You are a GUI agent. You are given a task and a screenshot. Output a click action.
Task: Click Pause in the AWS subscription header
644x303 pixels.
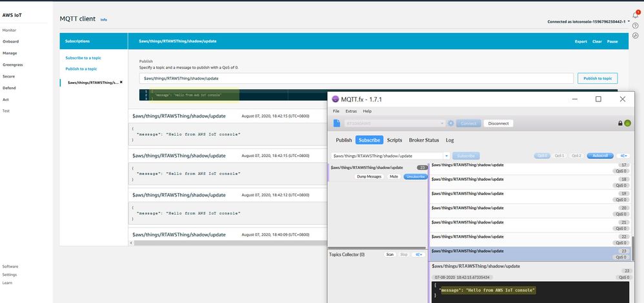click(x=612, y=41)
